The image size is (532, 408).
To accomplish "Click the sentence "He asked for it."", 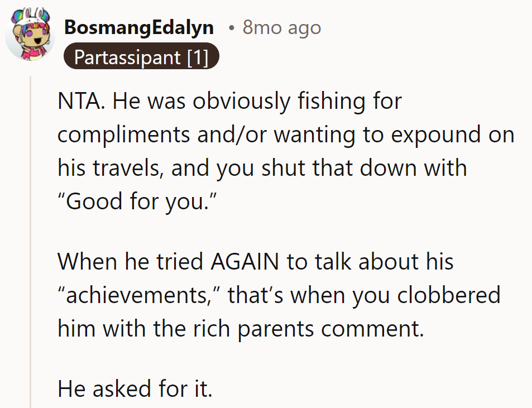I will pos(135,388).
